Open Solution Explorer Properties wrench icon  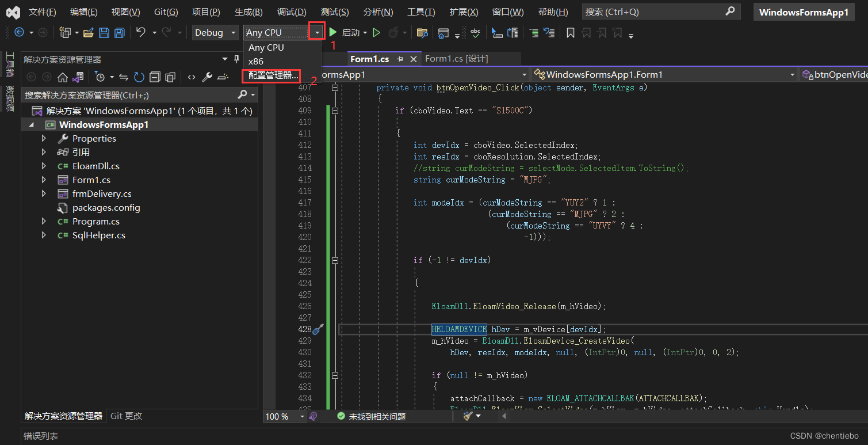tap(207, 77)
